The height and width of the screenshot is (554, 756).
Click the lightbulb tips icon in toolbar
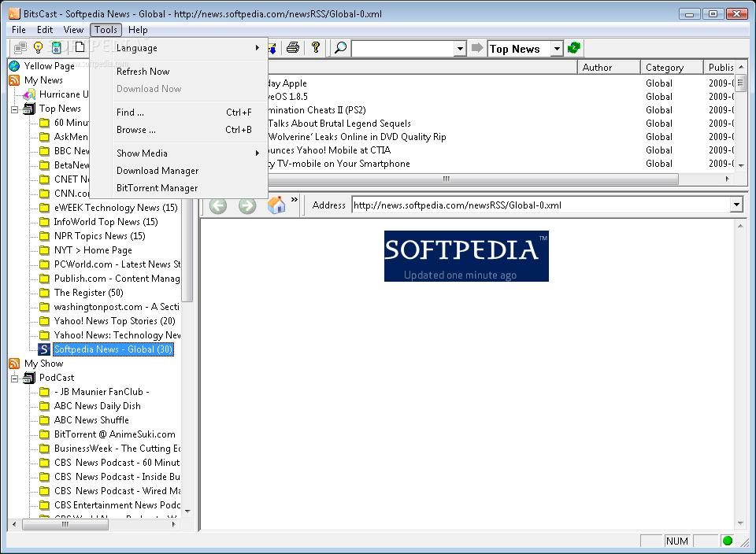click(x=38, y=47)
